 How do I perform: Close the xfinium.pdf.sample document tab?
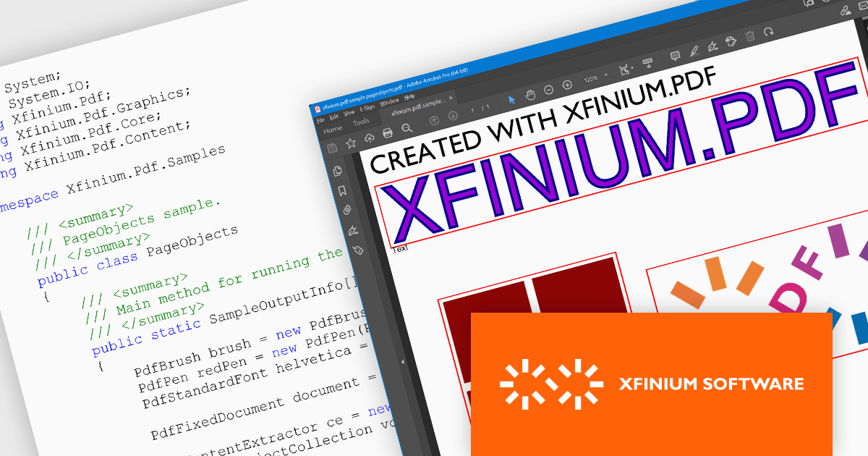click(451, 98)
